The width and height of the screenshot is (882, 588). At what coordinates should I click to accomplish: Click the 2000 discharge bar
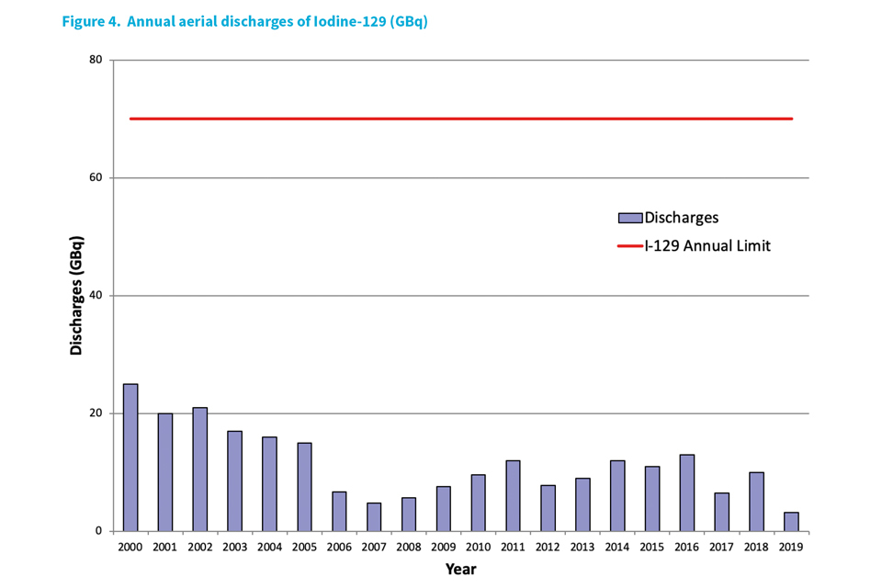tap(130, 458)
